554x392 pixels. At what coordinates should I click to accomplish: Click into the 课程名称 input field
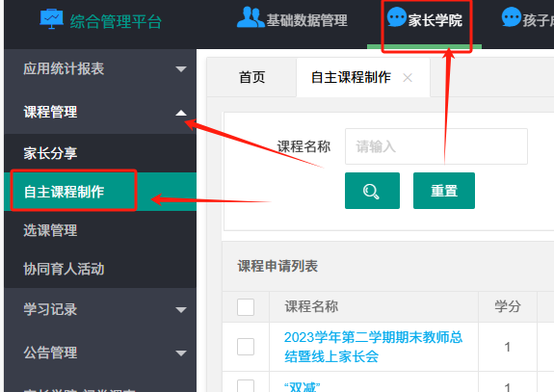click(x=436, y=146)
